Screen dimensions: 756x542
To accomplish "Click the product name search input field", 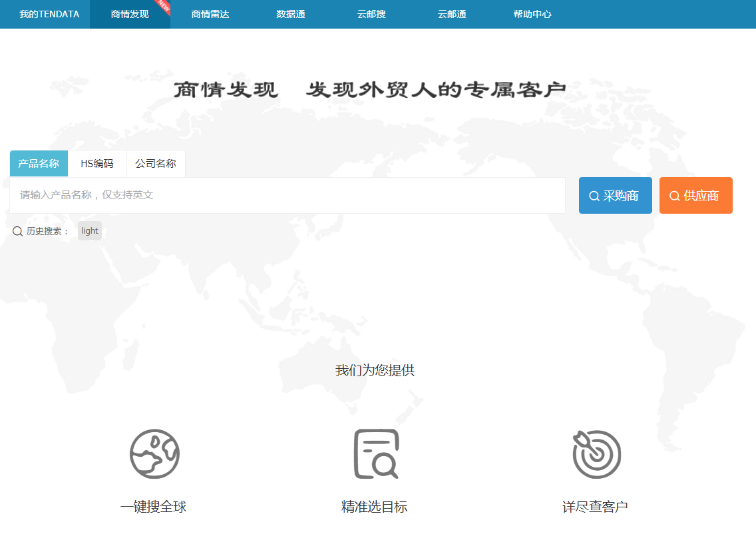I will (286, 195).
